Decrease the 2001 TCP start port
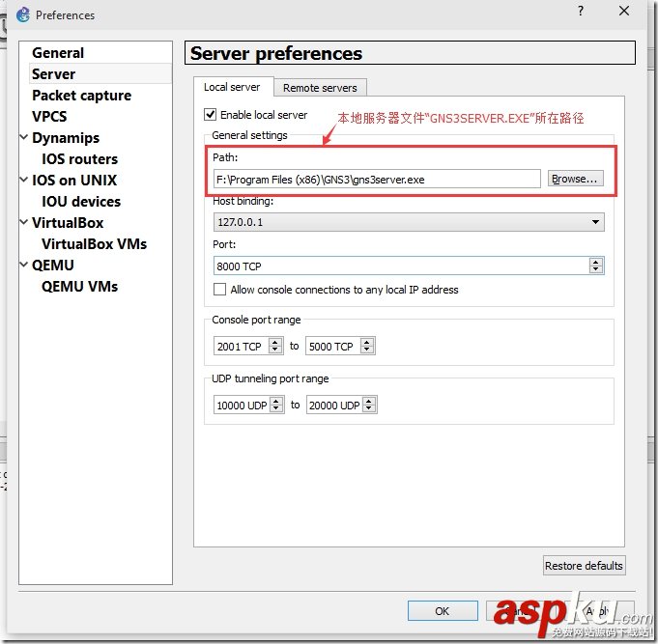The image size is (658, 644). point(274,350)
